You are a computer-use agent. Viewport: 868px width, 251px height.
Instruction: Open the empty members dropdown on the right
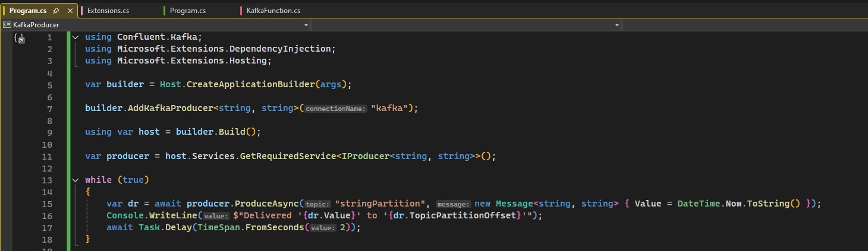(x=743, y=25)
